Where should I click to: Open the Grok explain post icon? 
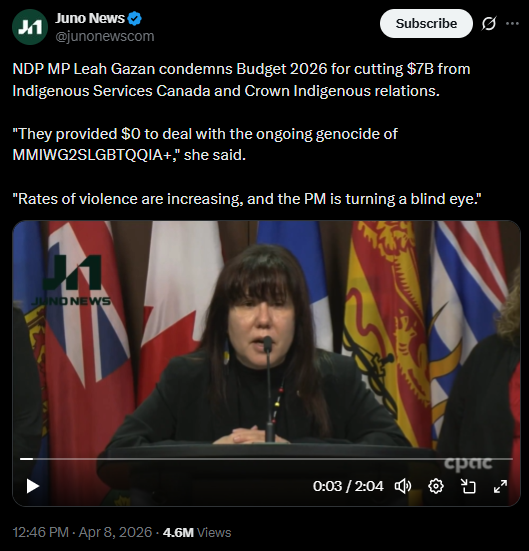pyautogui.click(x=489, y=24)
